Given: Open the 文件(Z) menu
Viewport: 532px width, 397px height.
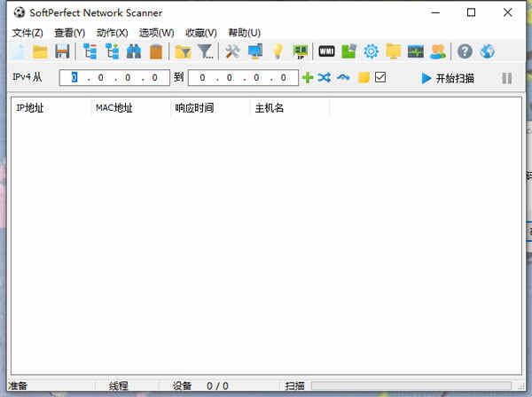Looking at the screenshot, I should pos(27,33).
